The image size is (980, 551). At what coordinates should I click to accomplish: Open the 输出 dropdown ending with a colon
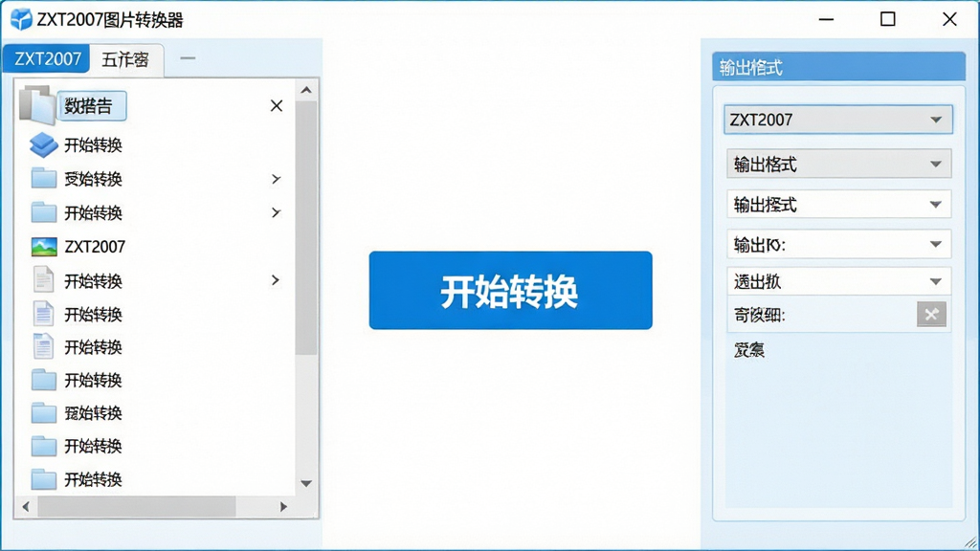[x=838, y=244]
